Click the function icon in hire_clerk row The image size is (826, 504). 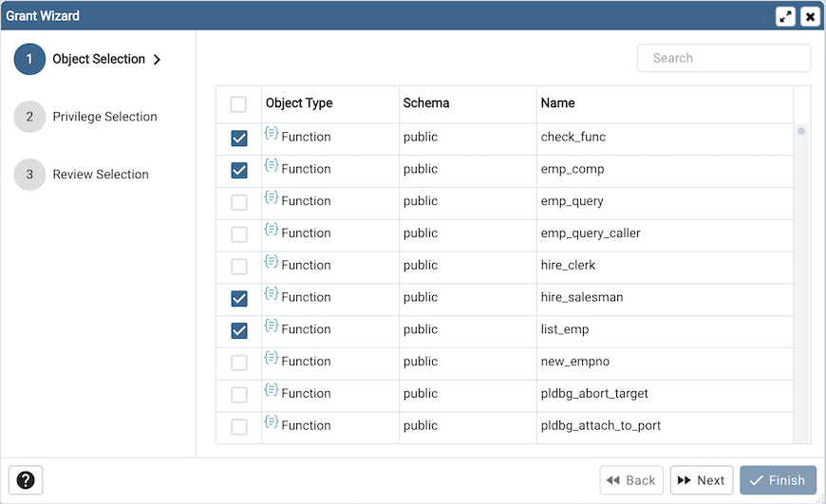[x=272, y=263]
